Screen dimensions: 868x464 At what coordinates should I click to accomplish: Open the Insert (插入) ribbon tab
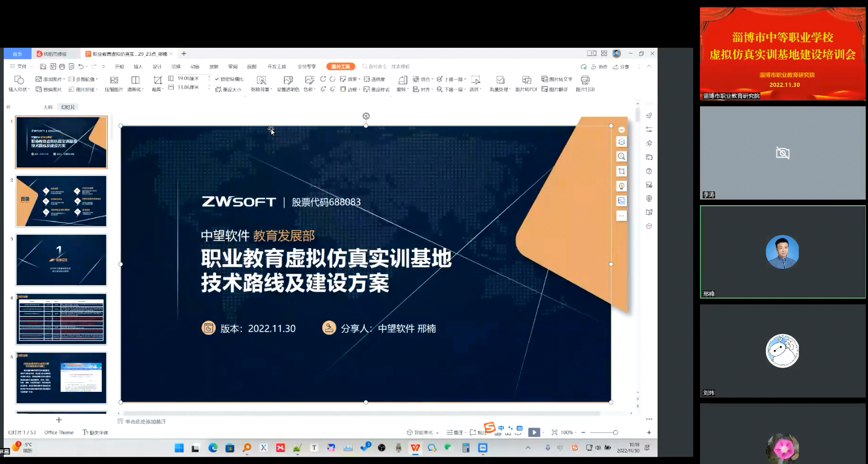pos(138,66)
